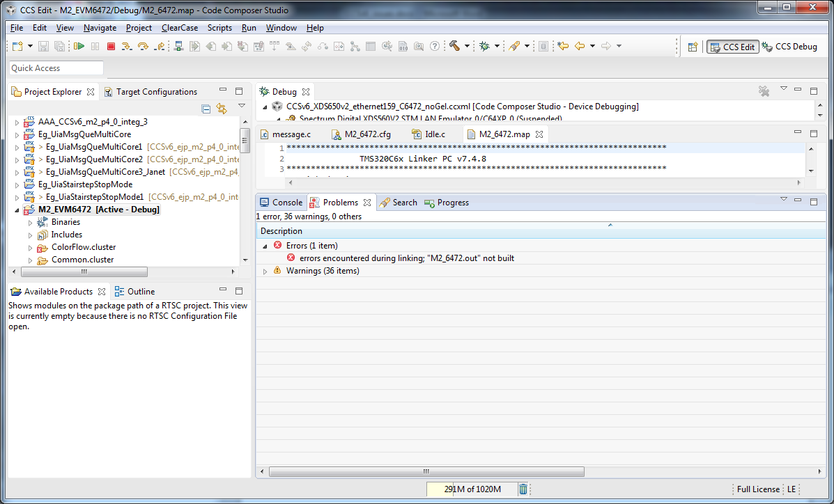Open the Window menu
The width and height of the screenshot is (834, 504).
[281, 28]
